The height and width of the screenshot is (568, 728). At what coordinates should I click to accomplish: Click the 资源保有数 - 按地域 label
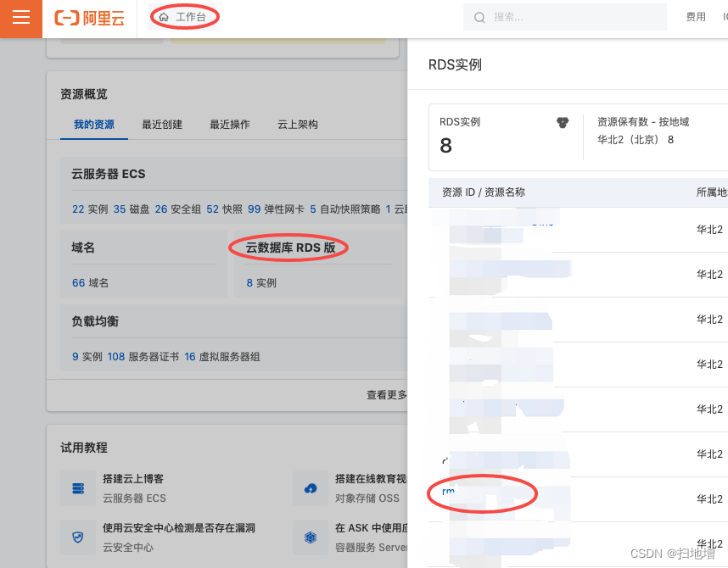[643, 122]
